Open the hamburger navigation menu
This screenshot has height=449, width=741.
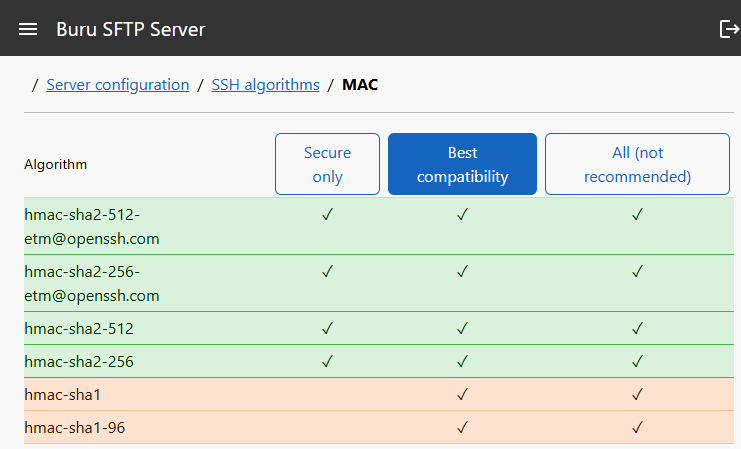28,29
